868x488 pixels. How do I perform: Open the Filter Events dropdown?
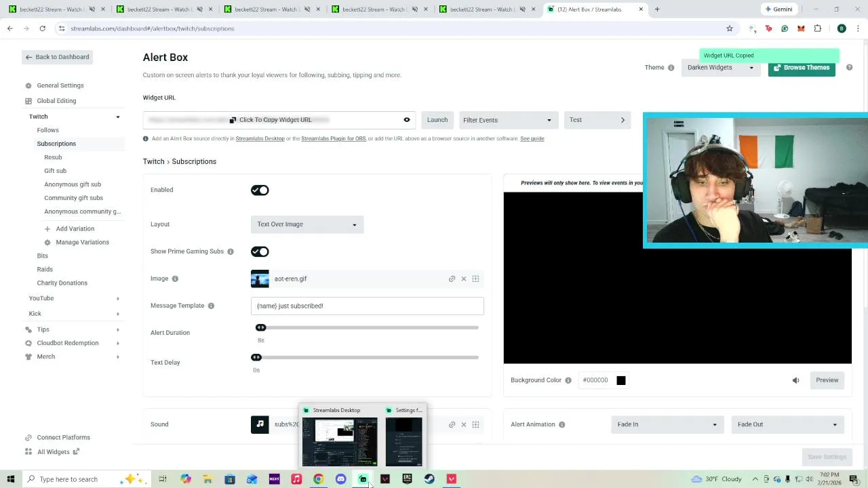pos(507,120)
